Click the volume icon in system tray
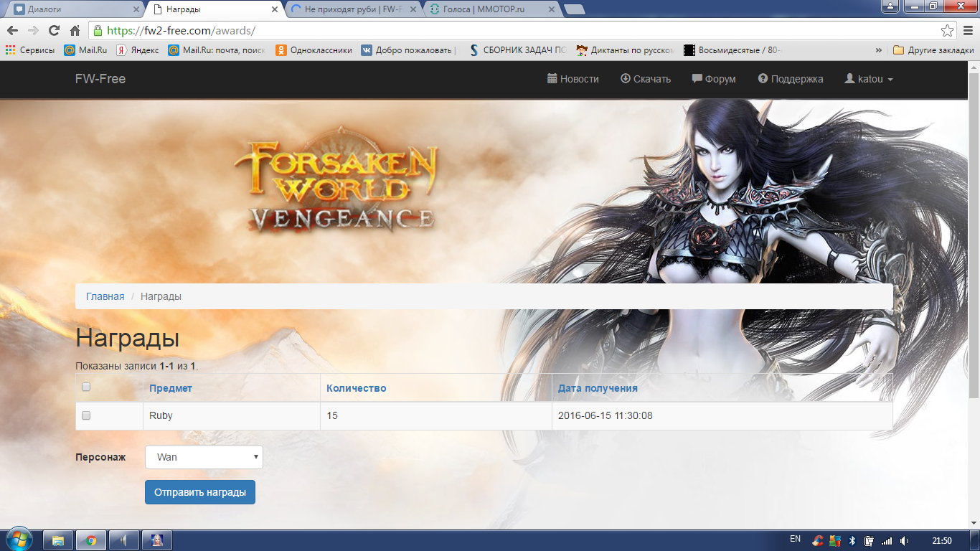This screenshot has width=980, height=551. click(x=904, y=540)
